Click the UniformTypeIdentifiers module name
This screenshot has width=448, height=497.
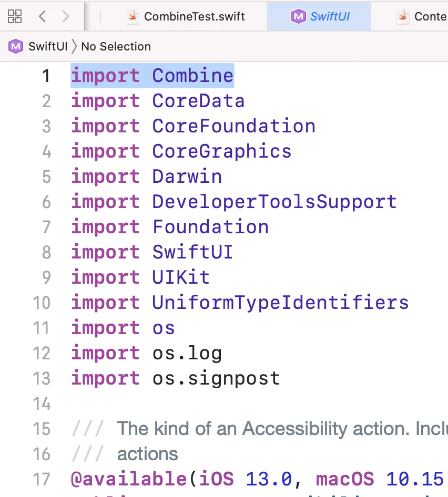(x=280, y=303)
